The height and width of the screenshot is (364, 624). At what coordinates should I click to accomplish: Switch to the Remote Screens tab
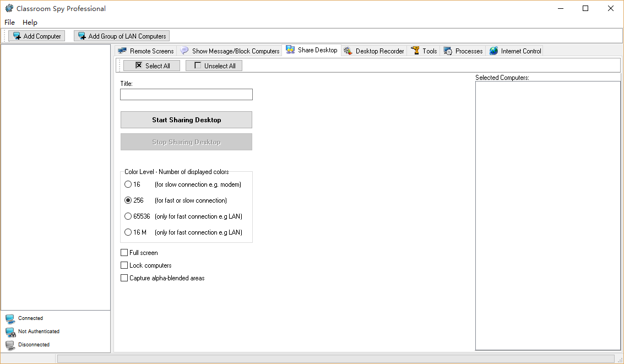[x=146, y=51]
